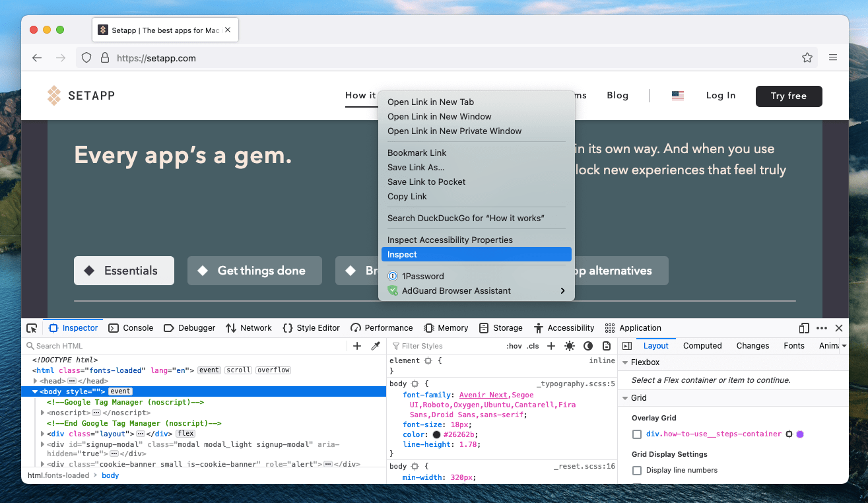Click the Try free button

[x=789, y=96]
